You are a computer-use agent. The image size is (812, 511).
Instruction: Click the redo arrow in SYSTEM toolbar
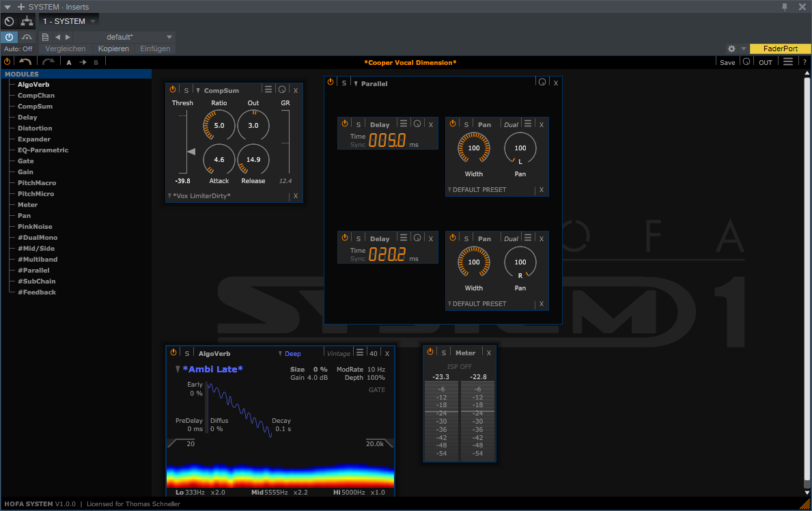click(48, 61)
